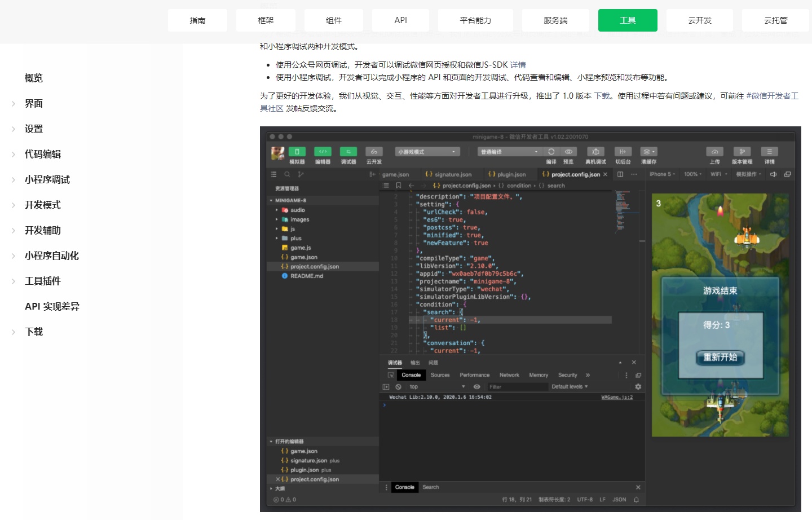Click the bookmark icon in editor breadcrumb bar
The image size is (812, 520).
(x=399, y=186)
